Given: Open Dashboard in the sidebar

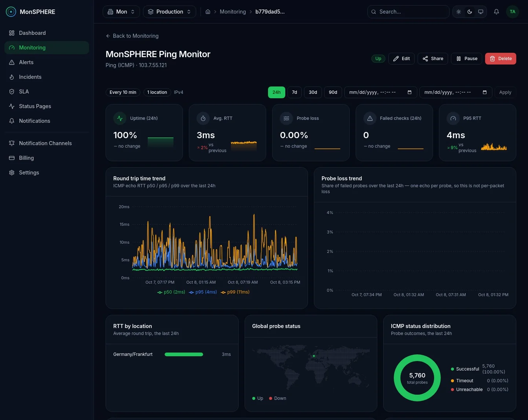Looking at the screenshot, I should (x=47, y=33).
